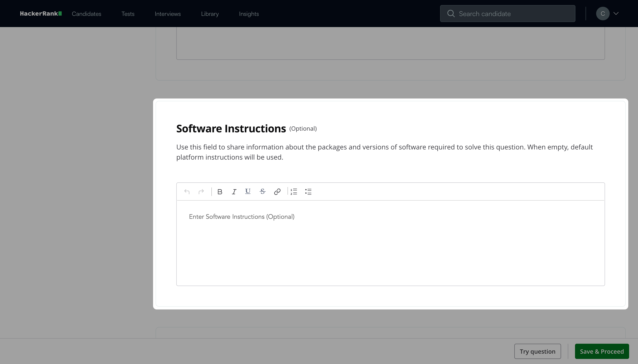Toggle strikethrough formatting
Viewport: 638px width, 364px height.
[263, 192]
